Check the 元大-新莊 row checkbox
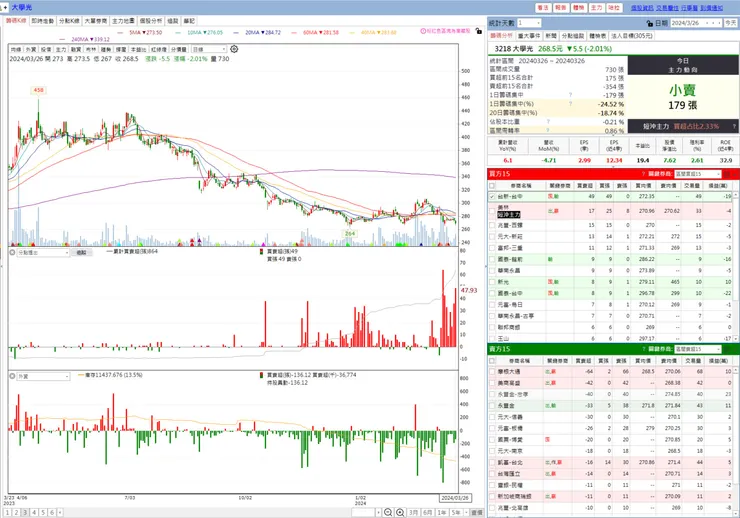Screen dimensions: 740x518 pos(492,236)
